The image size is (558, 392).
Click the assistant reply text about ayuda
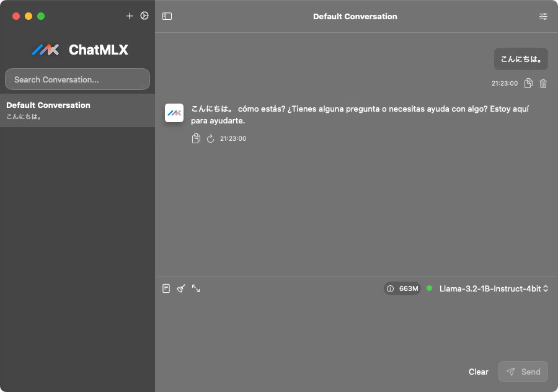coord(360,115)
